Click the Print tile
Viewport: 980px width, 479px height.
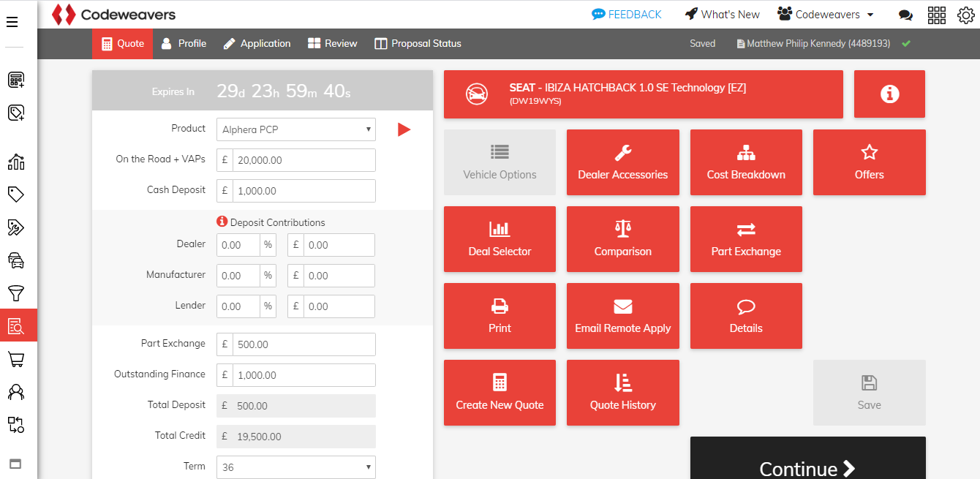pyautogui.click(x=500, y=316)
